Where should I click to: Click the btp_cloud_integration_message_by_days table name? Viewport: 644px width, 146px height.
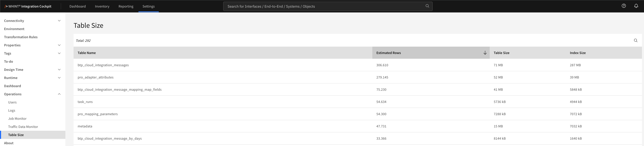(109, 138)
